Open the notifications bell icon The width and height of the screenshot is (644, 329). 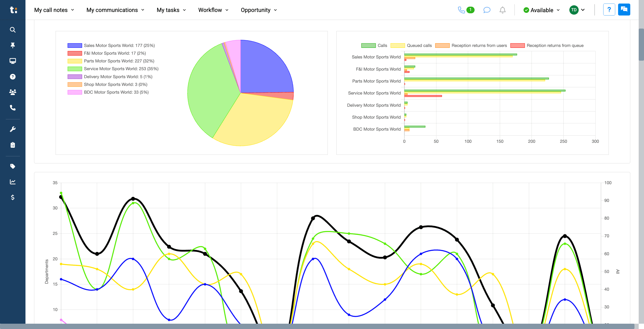coord(502,10)
